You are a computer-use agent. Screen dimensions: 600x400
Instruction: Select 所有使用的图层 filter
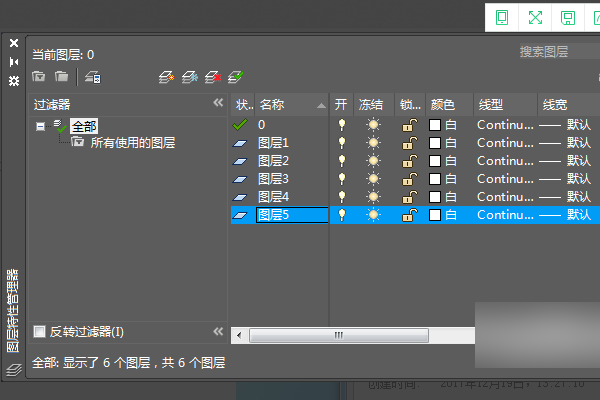[x=133, y=143]
